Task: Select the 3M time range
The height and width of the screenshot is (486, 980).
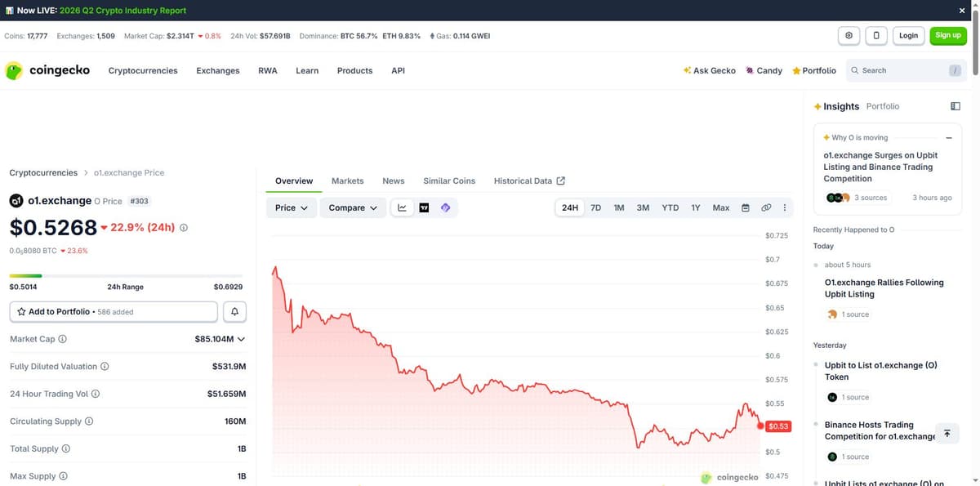Action: [643, 207]
